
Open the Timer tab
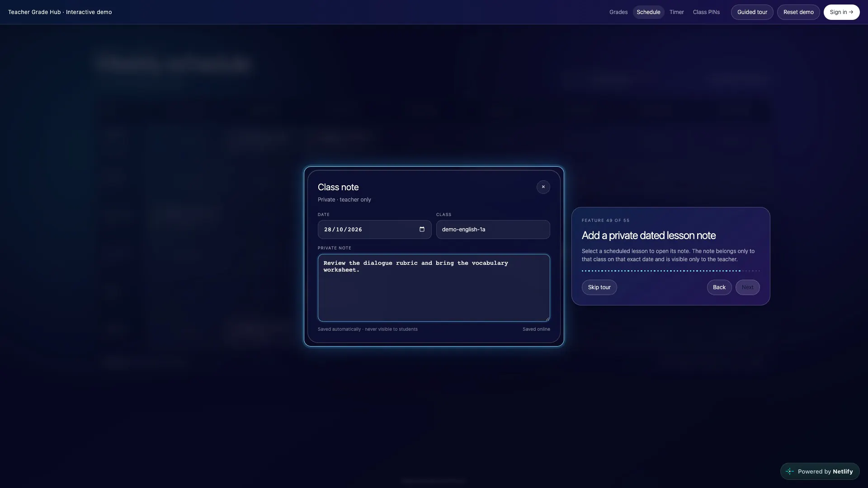(x=676, y=12)
